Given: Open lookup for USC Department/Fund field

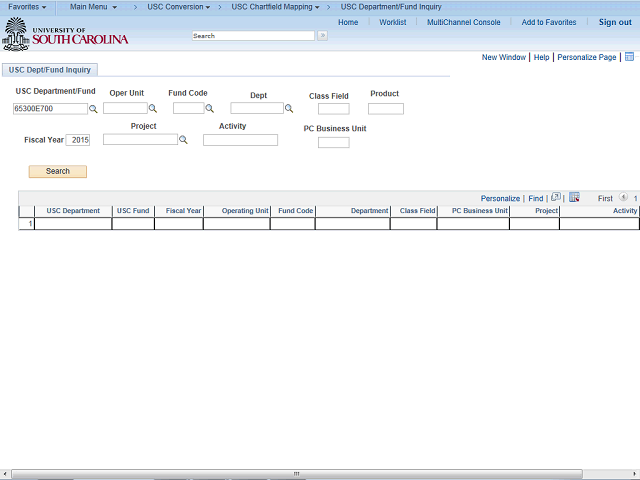Looking at the screenshot, I should click(93, 109).
